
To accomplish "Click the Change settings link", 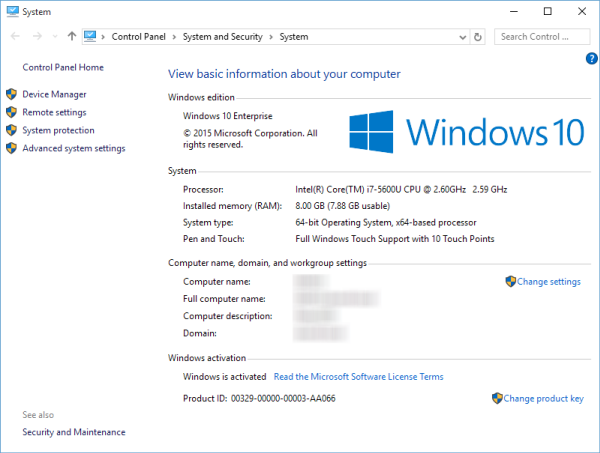I will (548, 282).
